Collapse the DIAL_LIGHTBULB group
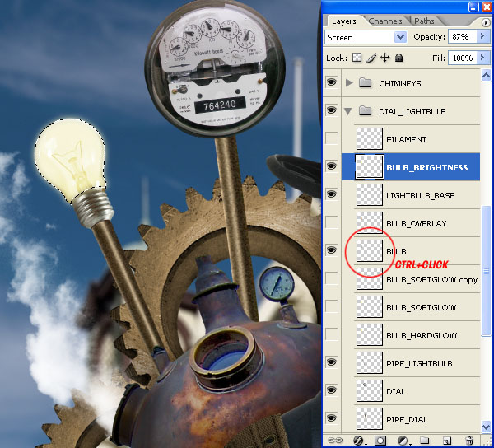 click(348, 111)
